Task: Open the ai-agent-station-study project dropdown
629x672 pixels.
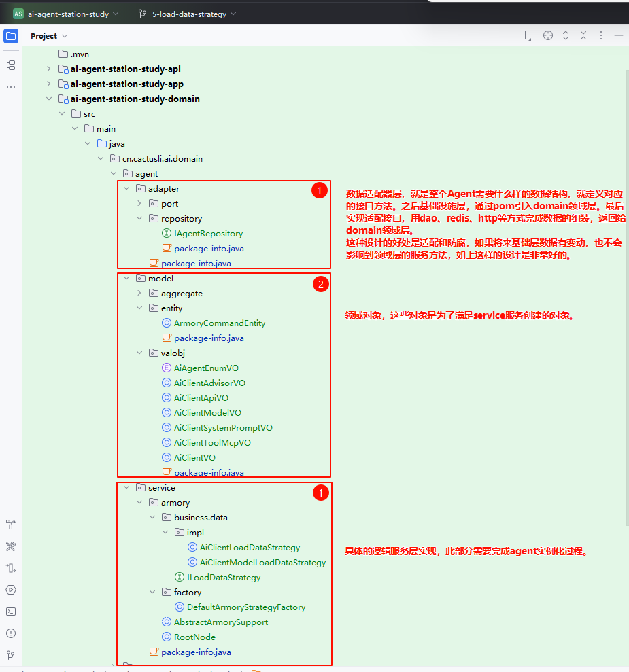Action: point(67,14)
